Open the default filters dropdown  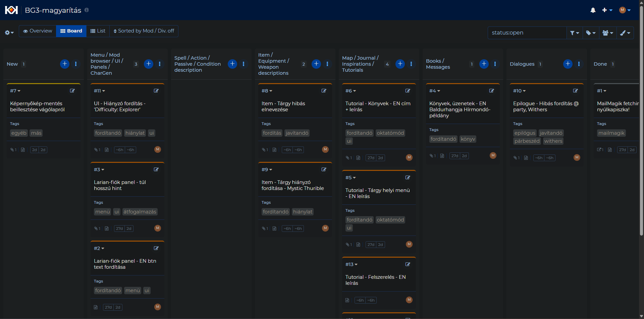pos(575,33)
